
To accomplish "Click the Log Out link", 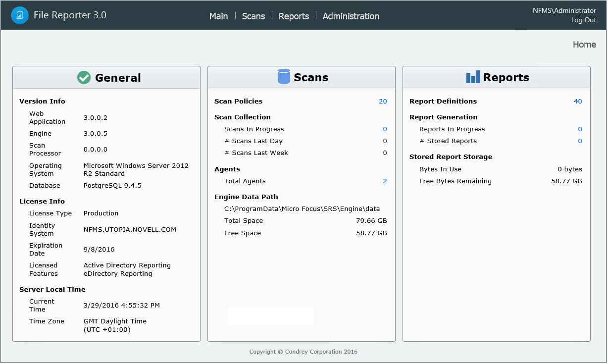I will pos(583,20).
